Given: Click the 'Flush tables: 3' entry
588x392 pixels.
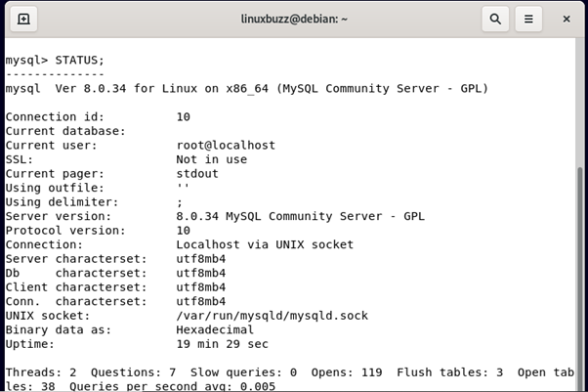Looking at the screenshot, I should click(449, 372).
